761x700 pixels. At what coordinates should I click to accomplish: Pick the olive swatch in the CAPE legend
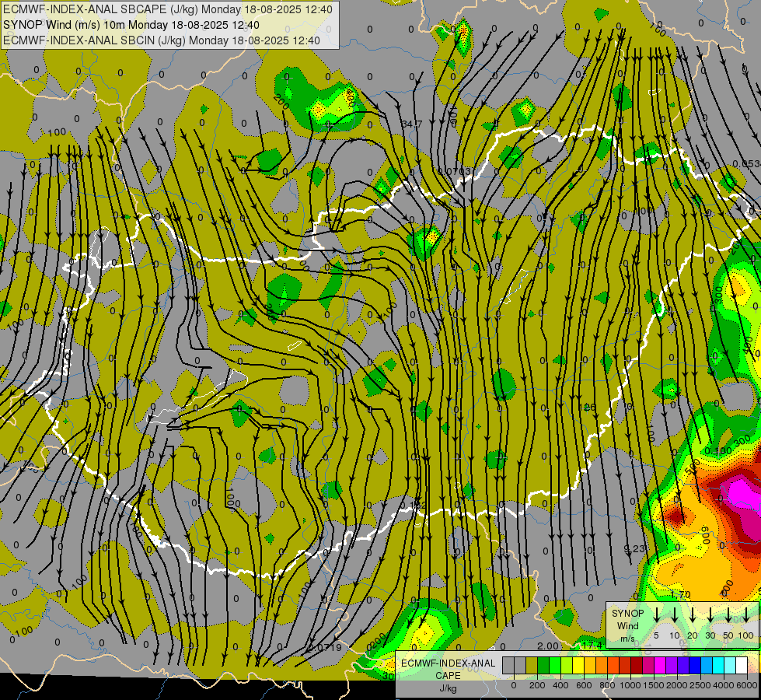click(x=532, y=665)
